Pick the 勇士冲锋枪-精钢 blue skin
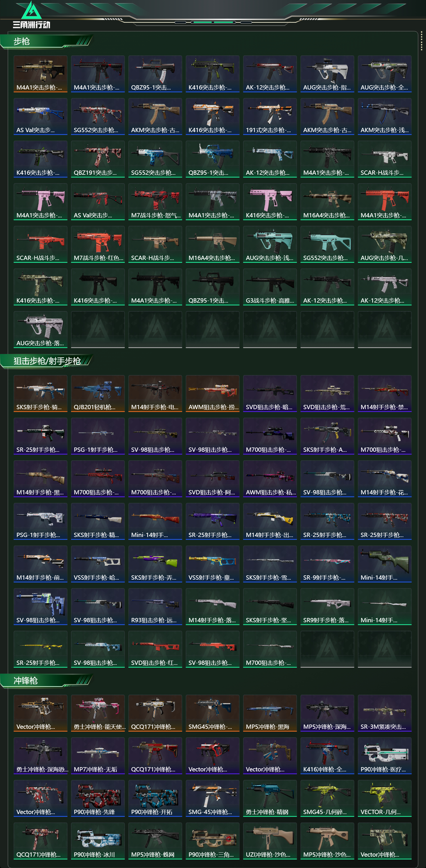 click(270, 798)
